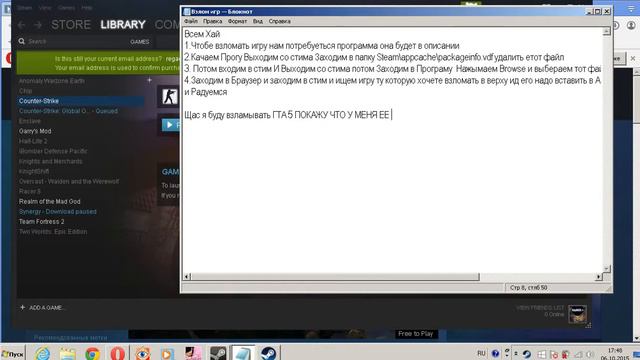Click the Counter-Strike game icon thumbnail
The width and height of the screenshot is (640, 360).
coord(169,97)
